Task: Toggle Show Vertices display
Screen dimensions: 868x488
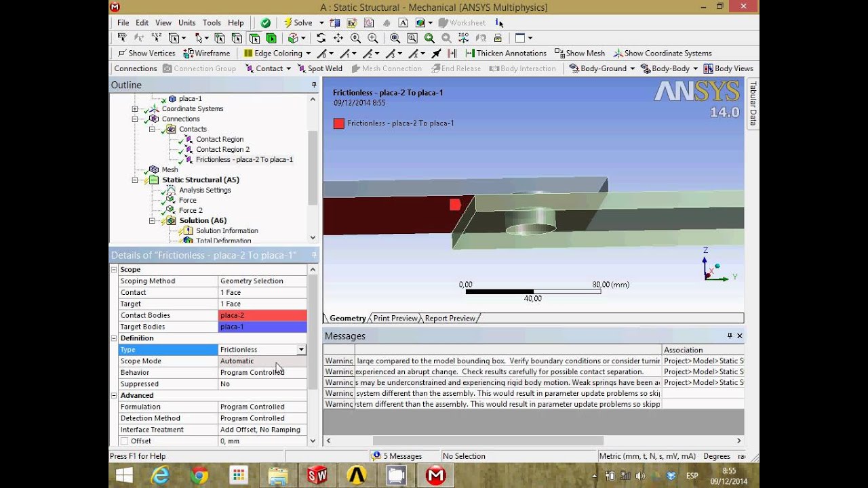Action: click(146, 53)
